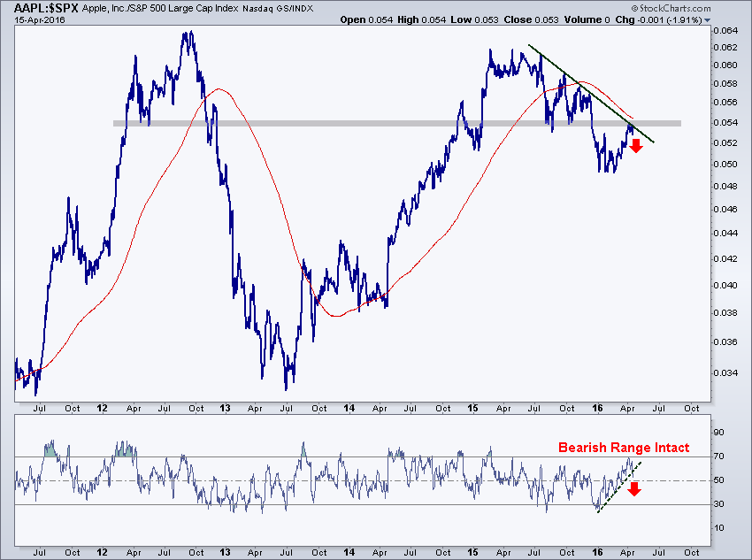Click the AAPL:$SPX ticker symbol title
752x560 pixels.
(47, 8)
